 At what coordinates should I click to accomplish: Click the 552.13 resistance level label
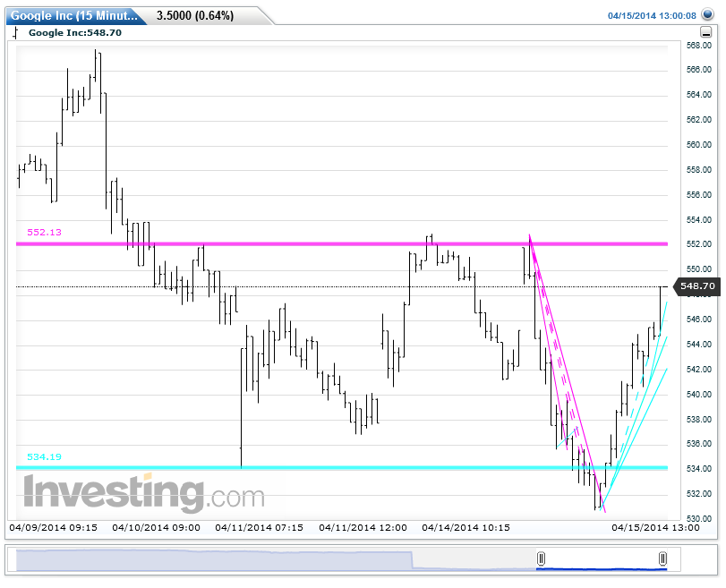pyautogui.click(x=45, y=233)
